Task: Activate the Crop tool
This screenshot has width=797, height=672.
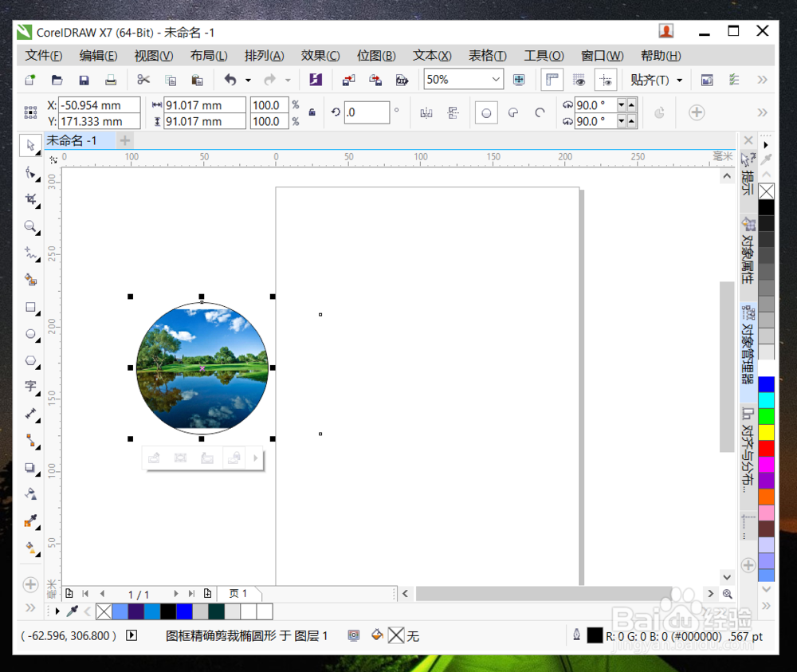Action: point(29,199)
